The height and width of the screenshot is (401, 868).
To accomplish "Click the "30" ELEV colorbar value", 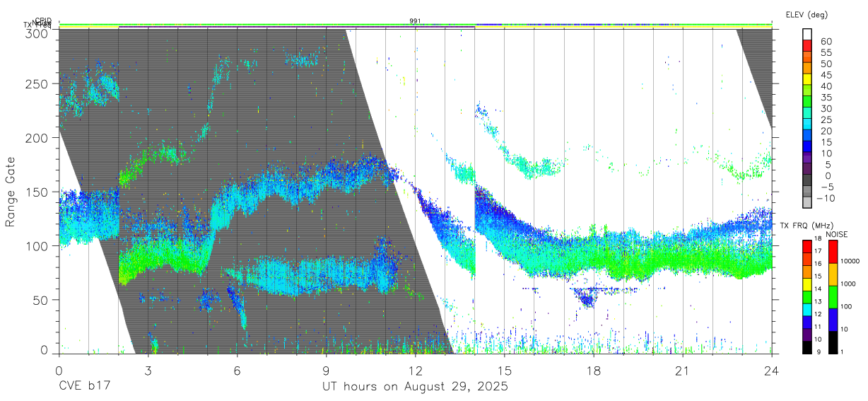I will point(825,108).
